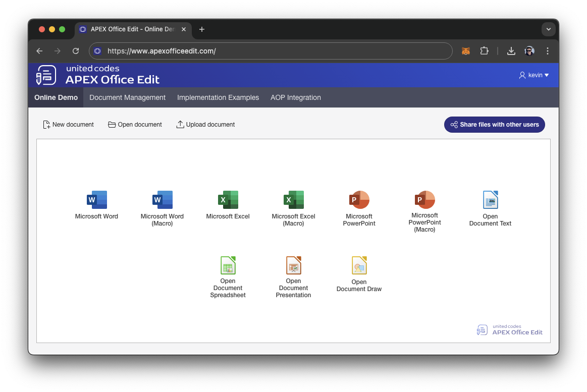The width and height of the screenshot is (587, 392).
Task: Click the Microsoft PowerPoint icon
Action: click(359, 200)
